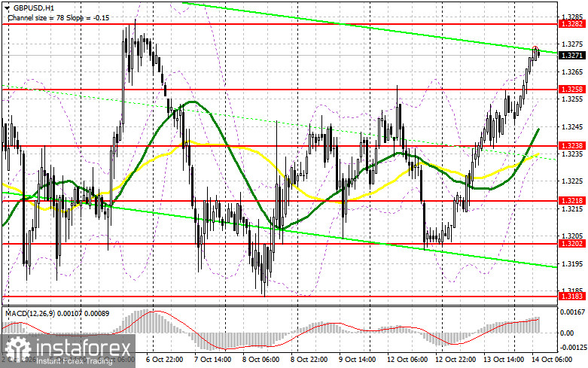The image size is (588, 368).
Task: Click the MACD scale value 0.00167
Action: point(571,312)
